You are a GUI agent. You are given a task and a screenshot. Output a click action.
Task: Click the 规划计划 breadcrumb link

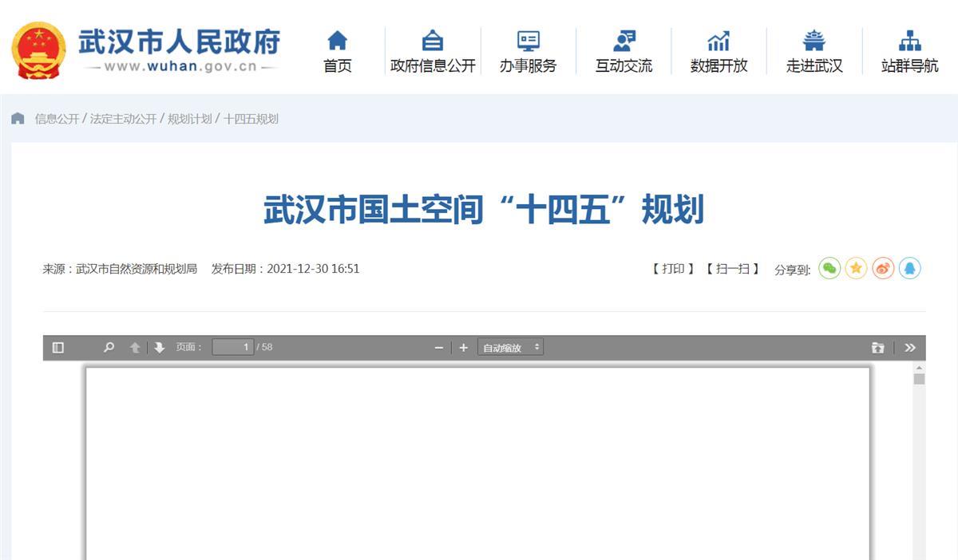tap(189, 119)
